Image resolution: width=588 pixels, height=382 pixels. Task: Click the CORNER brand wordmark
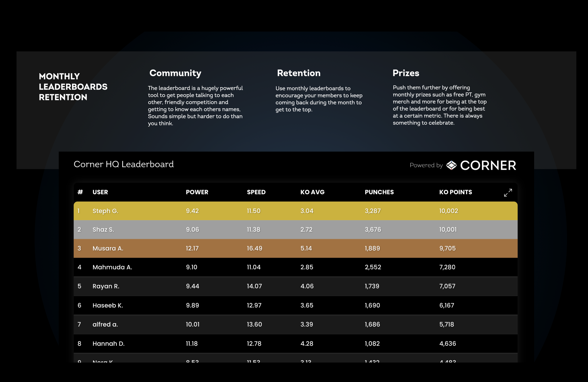(488, 165)
